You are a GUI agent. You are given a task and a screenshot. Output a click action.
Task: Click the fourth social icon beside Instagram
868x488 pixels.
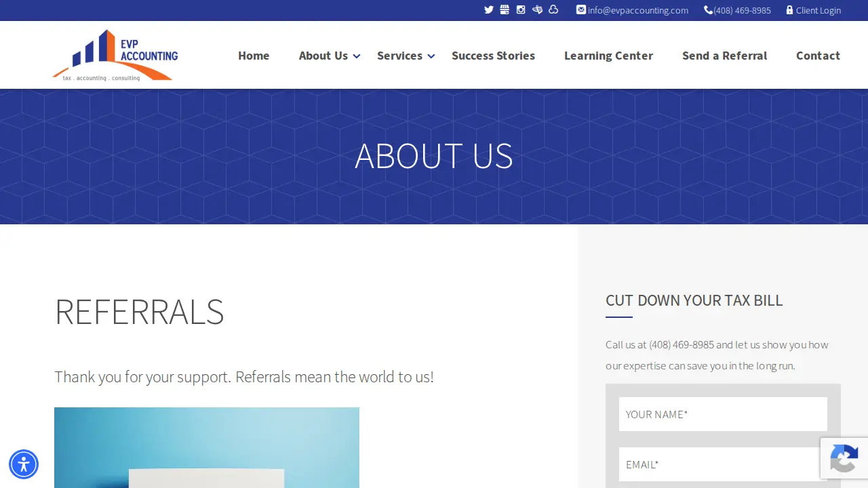537,10
